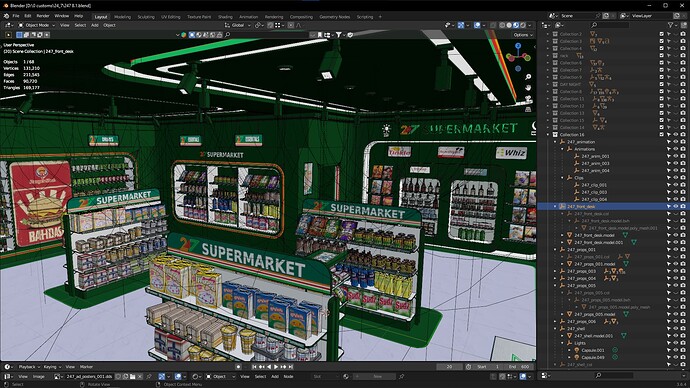
Task: Collapse the Clips tree item
Action: click(x=562, y=178)
